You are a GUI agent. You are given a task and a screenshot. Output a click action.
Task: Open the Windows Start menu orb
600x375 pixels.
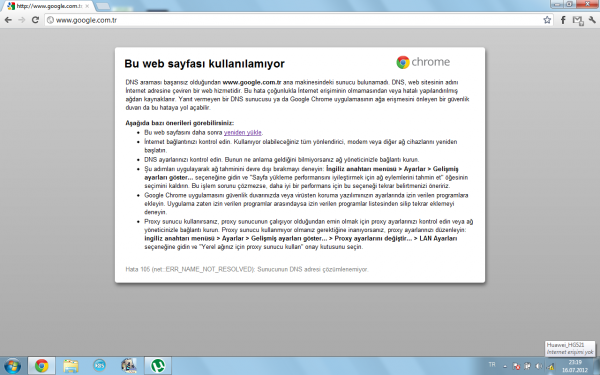click(12, 366)
